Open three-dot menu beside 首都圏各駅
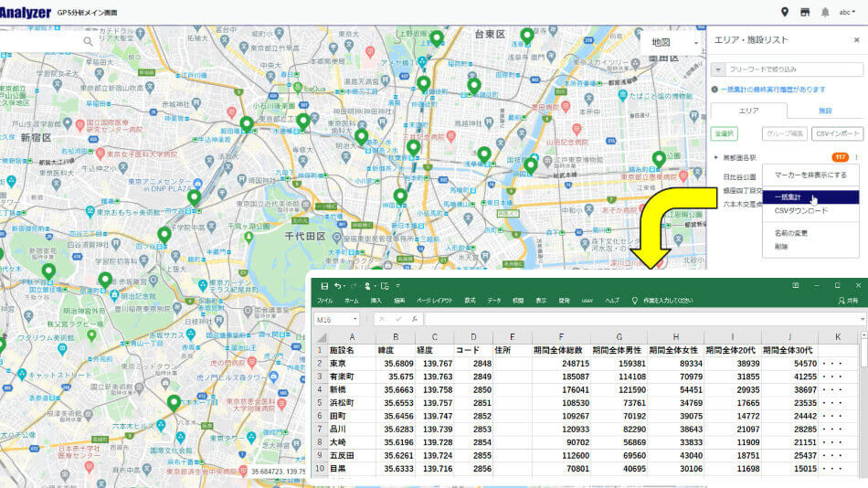 pyautogui.click(x=856, y=157)
